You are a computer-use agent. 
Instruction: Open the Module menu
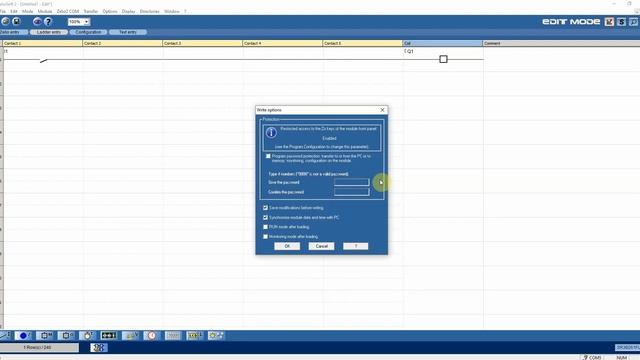click(45, 11)
